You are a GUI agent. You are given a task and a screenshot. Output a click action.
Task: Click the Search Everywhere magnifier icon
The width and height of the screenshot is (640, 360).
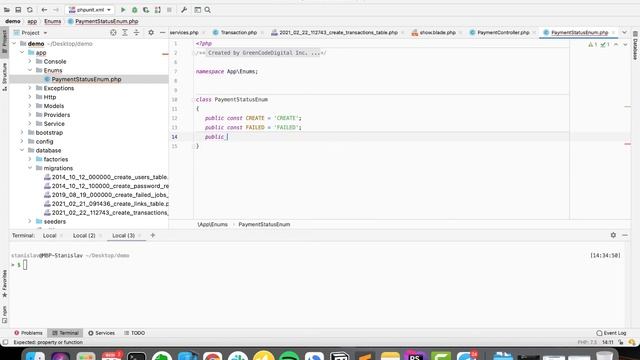point(207,10)
